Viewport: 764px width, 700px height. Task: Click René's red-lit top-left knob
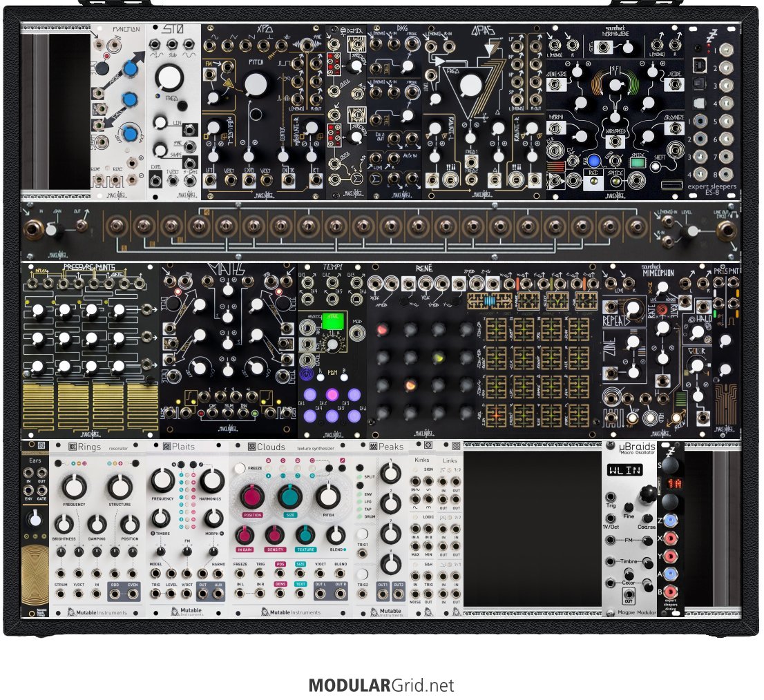pyautogui.click(x=383, y=331)
